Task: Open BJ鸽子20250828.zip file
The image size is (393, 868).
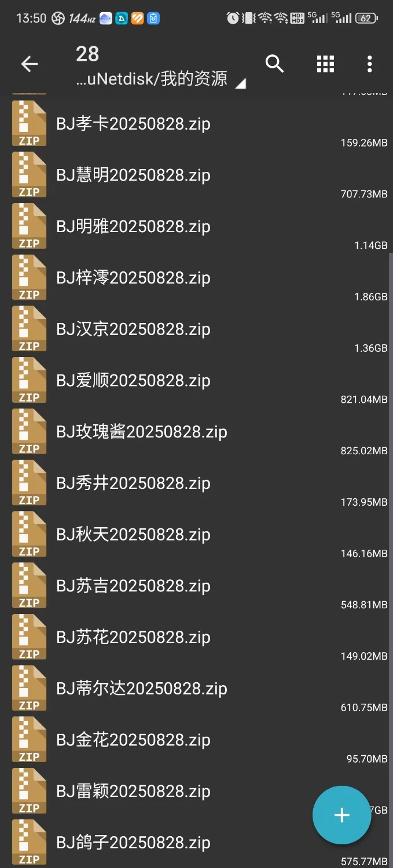Action: click(196, 843)
